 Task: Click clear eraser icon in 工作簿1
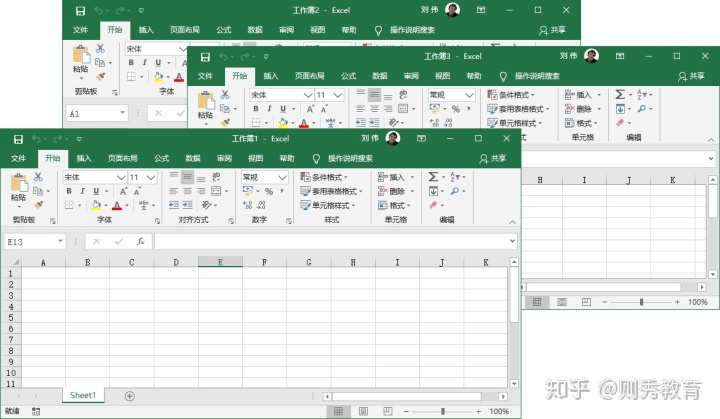point(433,205)
